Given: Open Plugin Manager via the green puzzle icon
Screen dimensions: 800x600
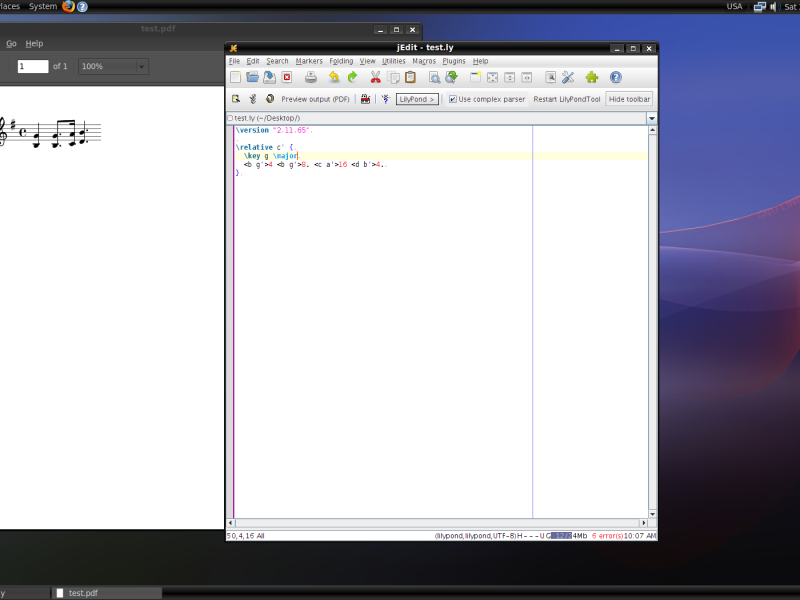Looking at the screenshot, I should (592, 77).
